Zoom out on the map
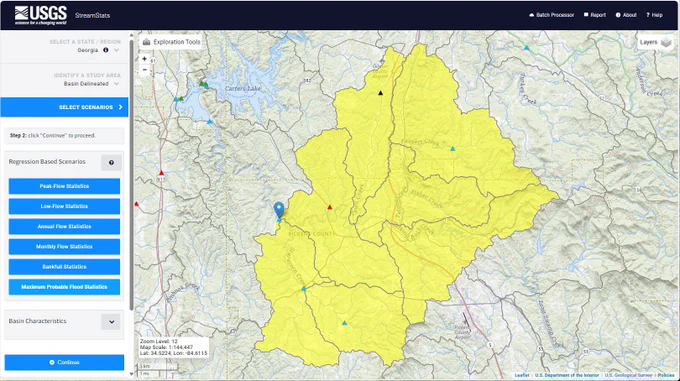This screenshot has height=381, width=680. 145,70
